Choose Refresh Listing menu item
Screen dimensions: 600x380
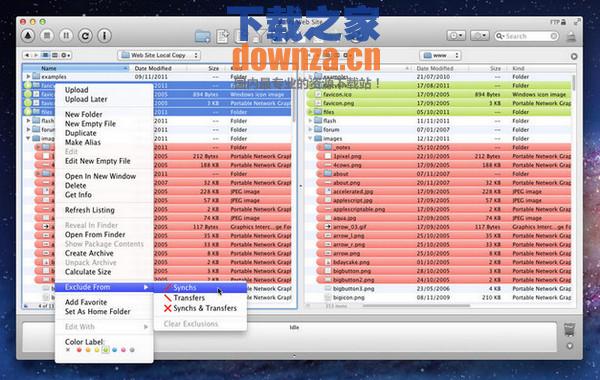click(x=104, y=210)
